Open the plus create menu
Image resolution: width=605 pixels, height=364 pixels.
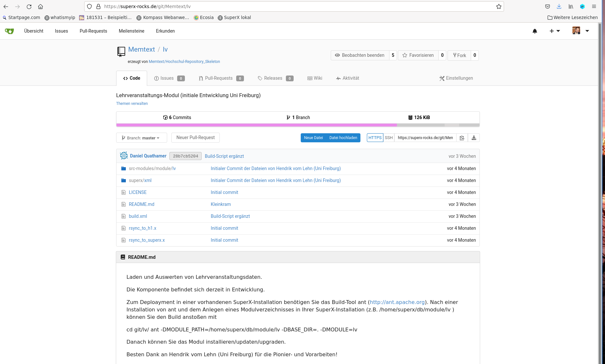click(x=555, y=31)
